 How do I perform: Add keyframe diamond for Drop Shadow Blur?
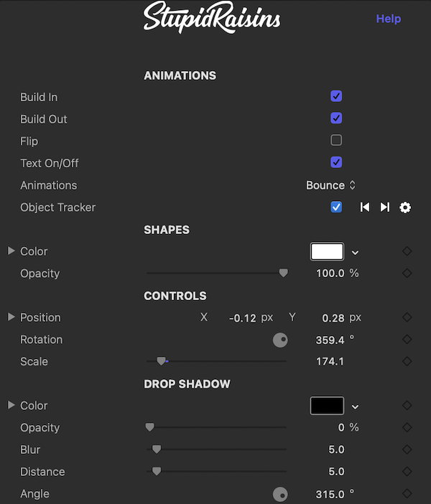coord(407,449)
